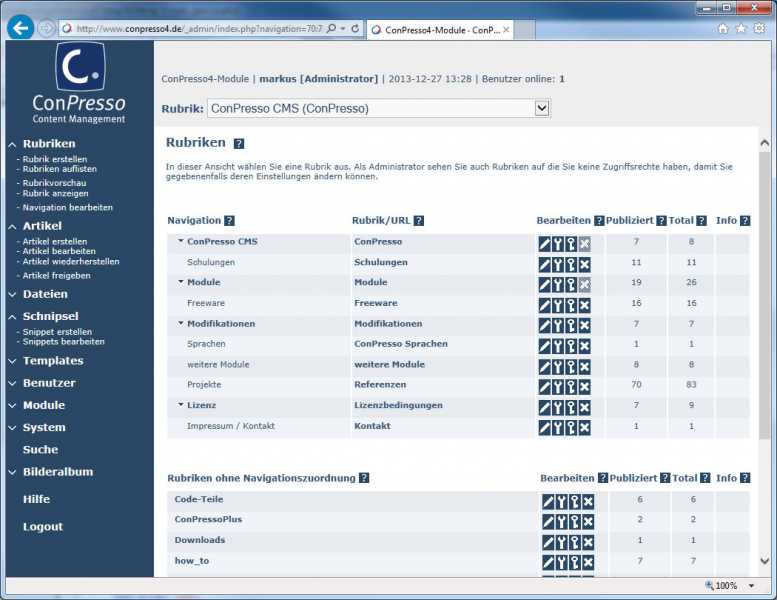Viewport: 777px width, 600px height.
Task: Click the pencil edit icon for ConPresso CMS row
Action: point(545,243)
